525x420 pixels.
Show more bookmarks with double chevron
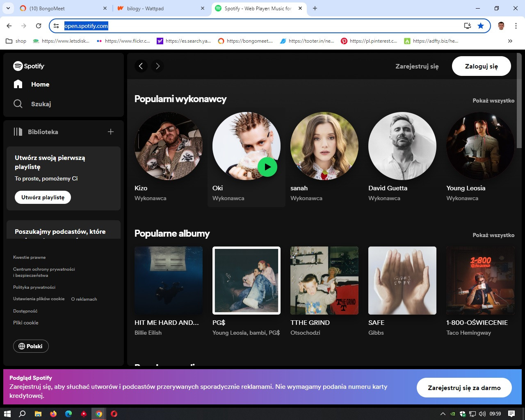510,41
